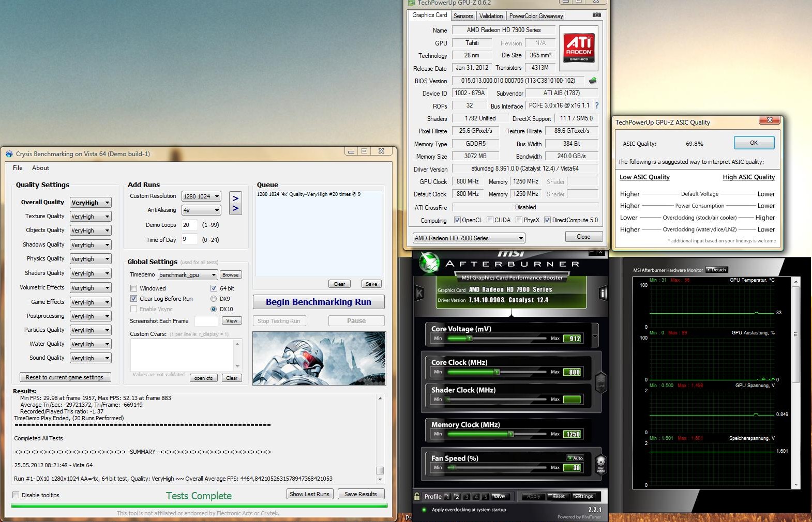
Task: Click the Custom Cvars text area
Action: click(x=182, y=354)
